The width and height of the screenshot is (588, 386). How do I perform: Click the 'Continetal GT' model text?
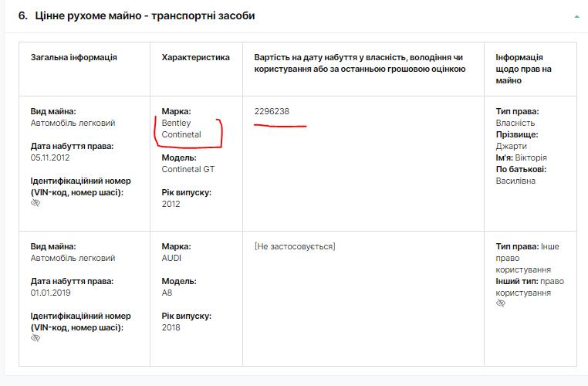click(188, 169)
